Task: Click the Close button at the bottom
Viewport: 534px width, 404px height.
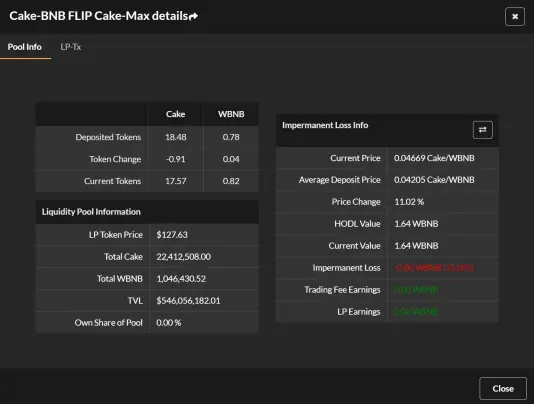Action: coord(503,388)
